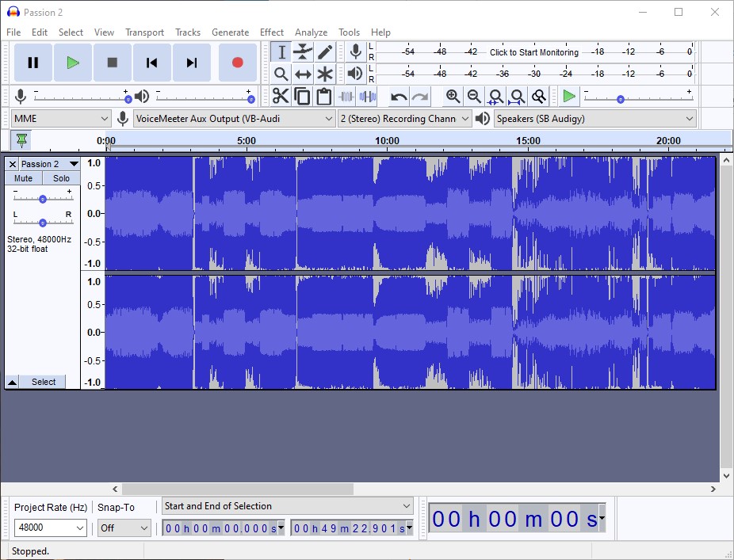The height and width of the screenshot is (560, 734).
Task: Undo the last action
Action: 399,97
